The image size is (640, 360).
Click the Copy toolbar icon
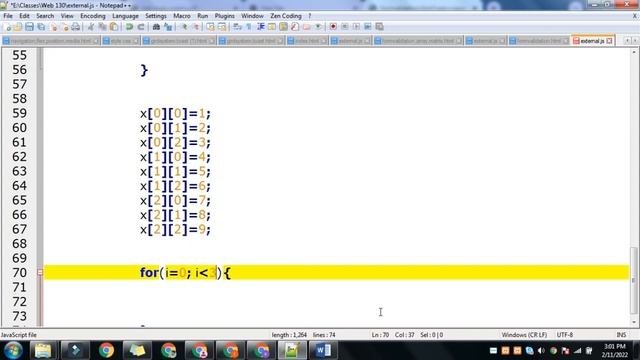pos(102,27)
